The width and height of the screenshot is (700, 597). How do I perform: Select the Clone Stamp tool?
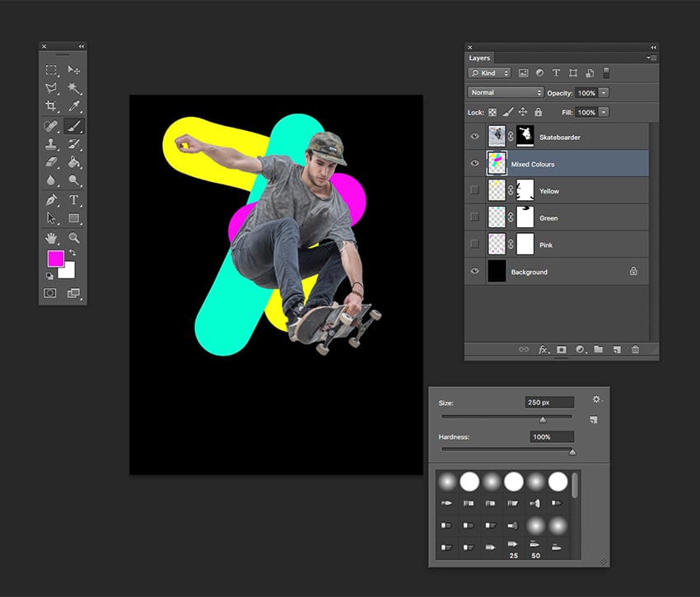tap(49, 142)
